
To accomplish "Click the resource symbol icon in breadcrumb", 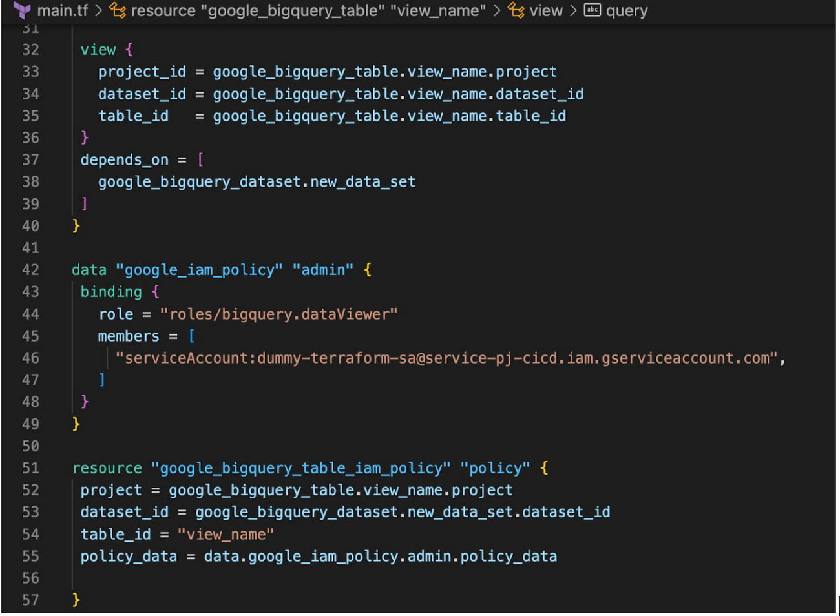I will [x=118, y=10].
